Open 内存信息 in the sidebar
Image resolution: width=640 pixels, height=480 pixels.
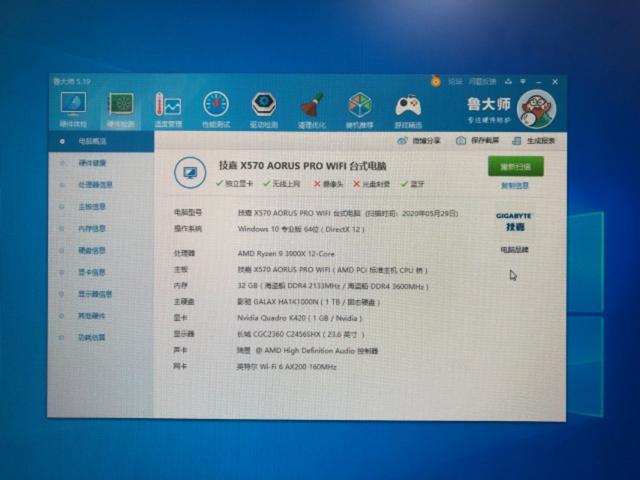pos(93,229)
